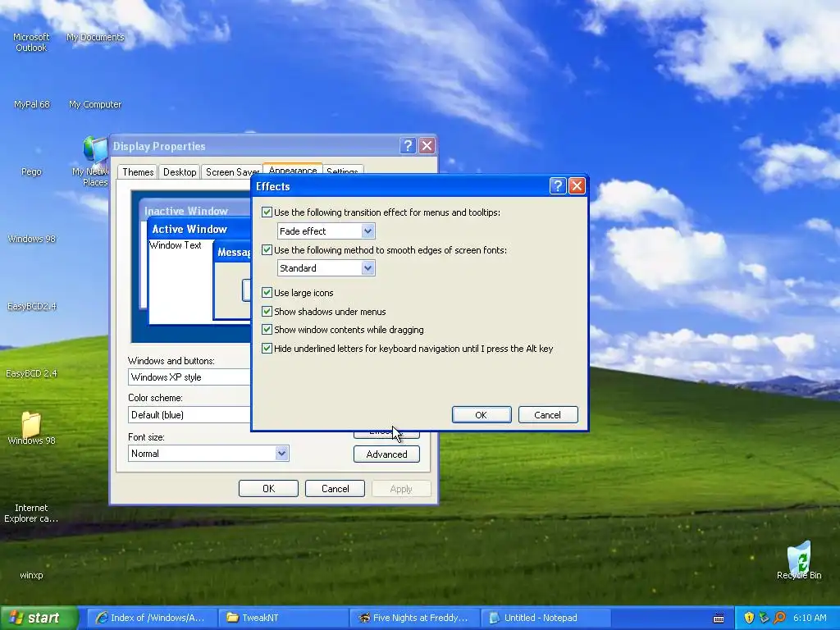Uncheck the transition effect for menus checkbox
The height and width of the screenshot is (630, 840).
pos(267,212)
